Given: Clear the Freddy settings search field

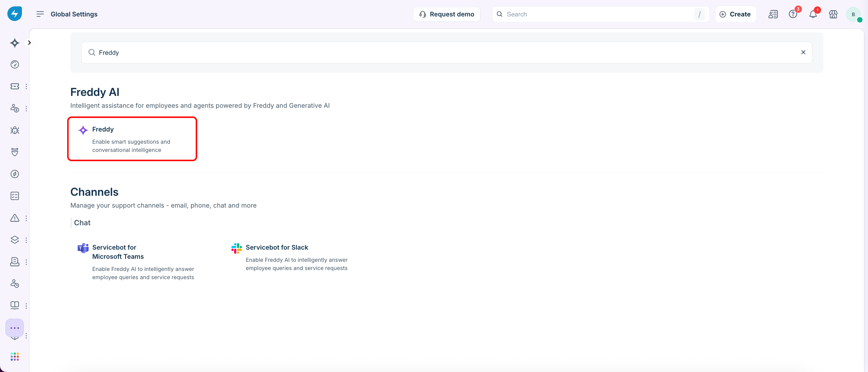Looking at the screenshot, I should pos(803,52).
